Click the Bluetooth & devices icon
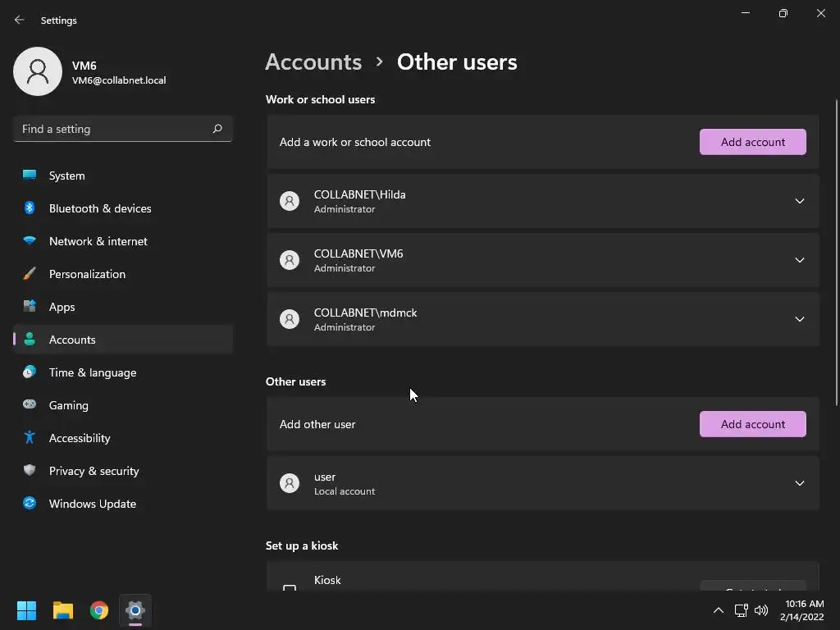This screenshot has width=840, height=630. tap(30, 208)
